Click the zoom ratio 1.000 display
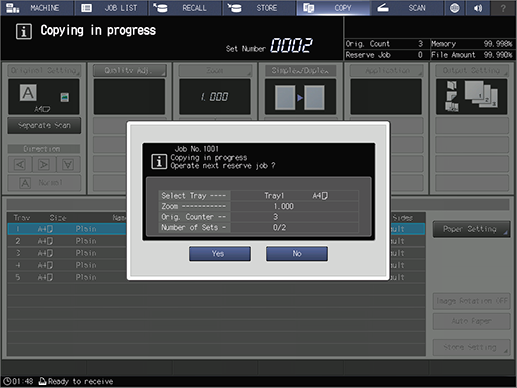 (215, 97)
